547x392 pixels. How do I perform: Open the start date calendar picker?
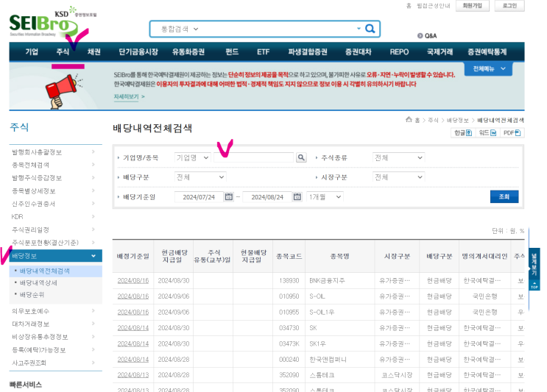(228, 197)
